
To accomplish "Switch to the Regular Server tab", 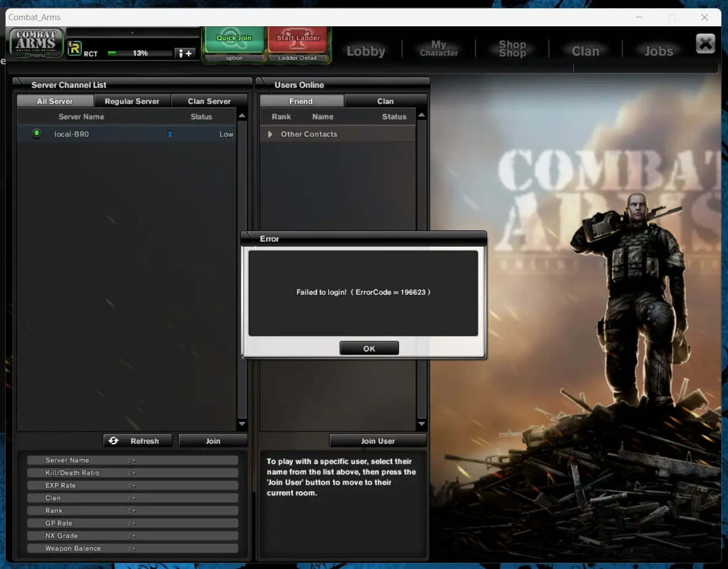I will click(x=132, y=101).
